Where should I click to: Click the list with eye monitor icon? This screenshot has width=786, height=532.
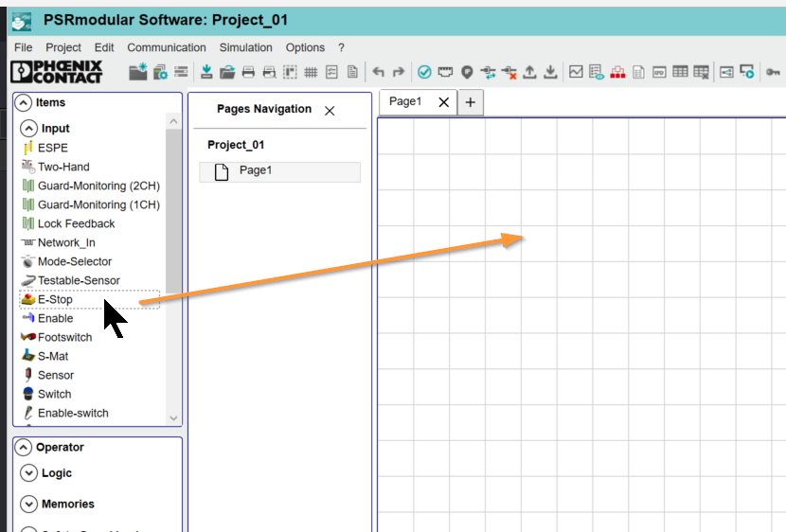(597, 72)
